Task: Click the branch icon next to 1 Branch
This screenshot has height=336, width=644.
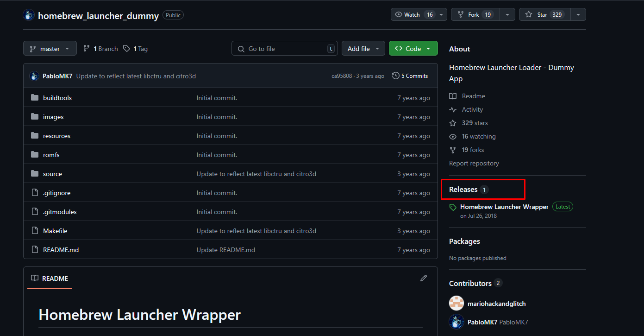Action: click(87, 49)
